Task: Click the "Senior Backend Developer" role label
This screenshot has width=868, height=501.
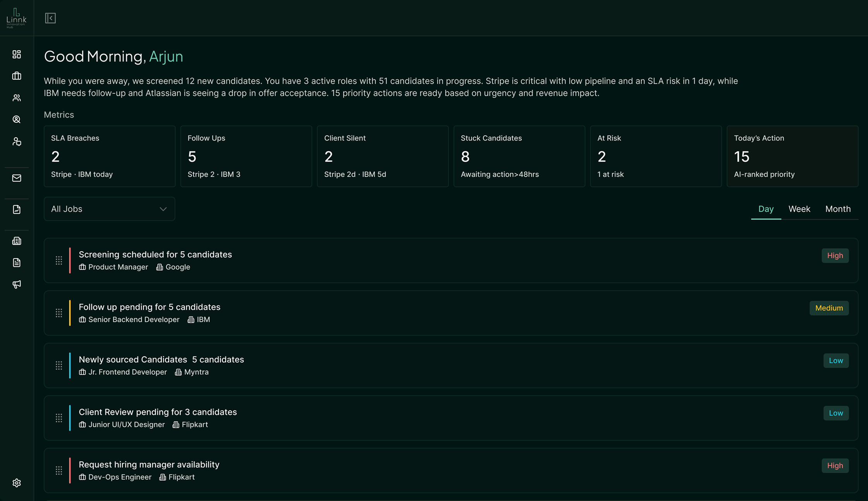Action: [x=134, y=319]
